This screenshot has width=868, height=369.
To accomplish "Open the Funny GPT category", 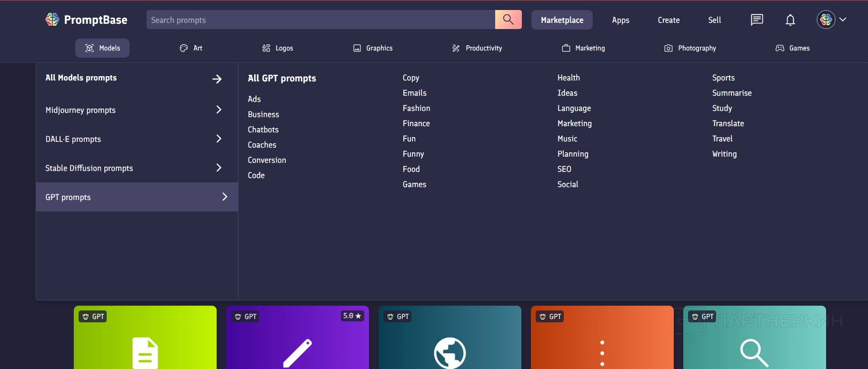I will pyautogui.click(x=413, y=154).
